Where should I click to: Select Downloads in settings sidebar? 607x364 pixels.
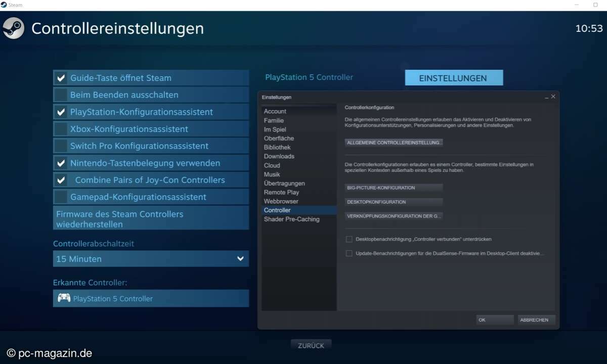point(299,156)
